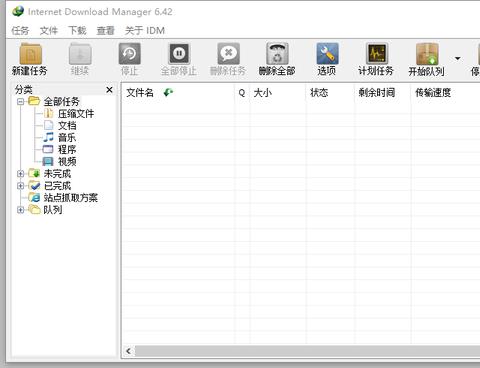This screenshot has height=368, width=480.
Task: Select the 程序 category
Action: pyautogui.click(x=67, y=150)
